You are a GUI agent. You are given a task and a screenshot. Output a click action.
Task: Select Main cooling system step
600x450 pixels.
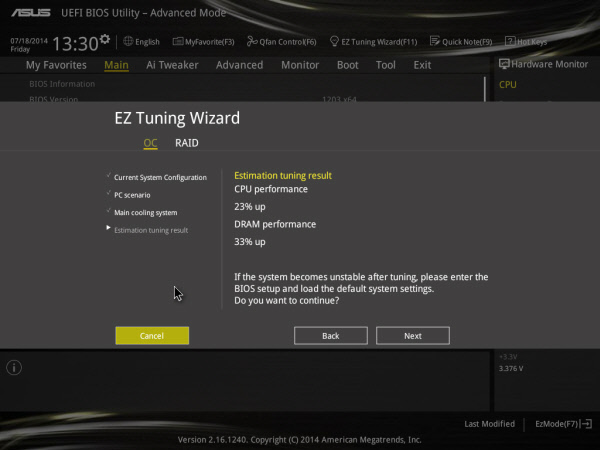point(145,213)
